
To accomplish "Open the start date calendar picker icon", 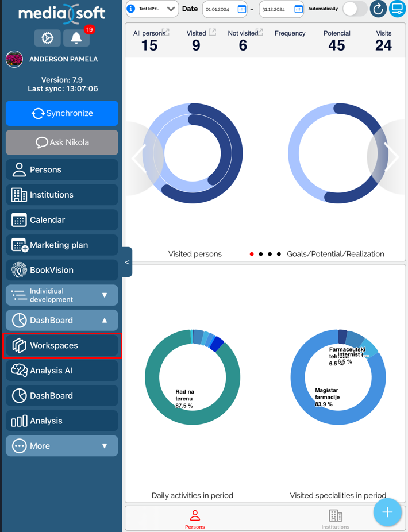I will (x=241, y=9).
